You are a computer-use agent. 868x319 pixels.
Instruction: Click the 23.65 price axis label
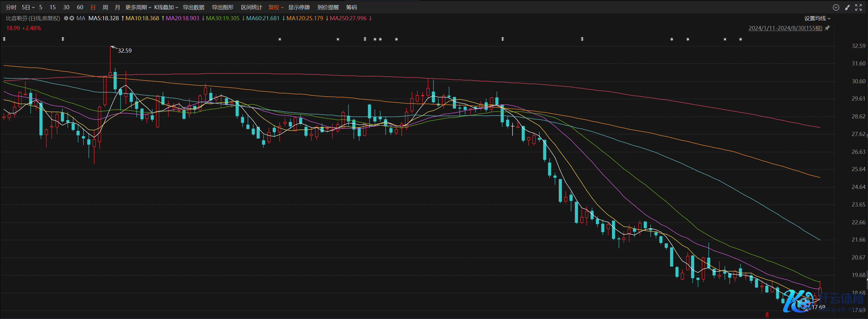pos(858,205)
